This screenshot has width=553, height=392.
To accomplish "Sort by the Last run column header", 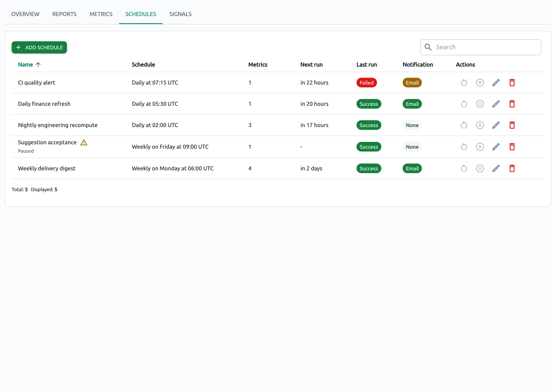I will click(367, 65).
